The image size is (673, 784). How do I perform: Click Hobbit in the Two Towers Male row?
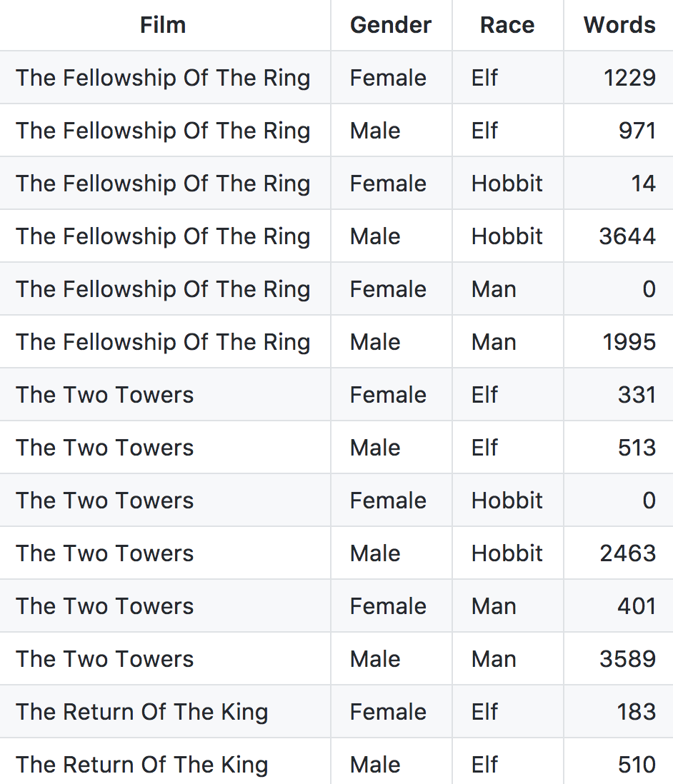pyautogui.click(x=507, y=553)
